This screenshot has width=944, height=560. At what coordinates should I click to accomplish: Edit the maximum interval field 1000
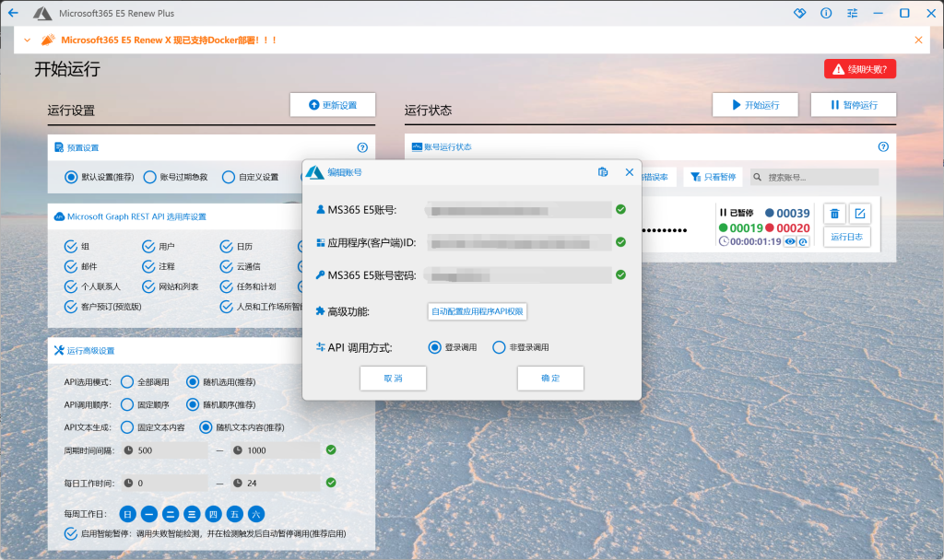[x=275, y=450]
